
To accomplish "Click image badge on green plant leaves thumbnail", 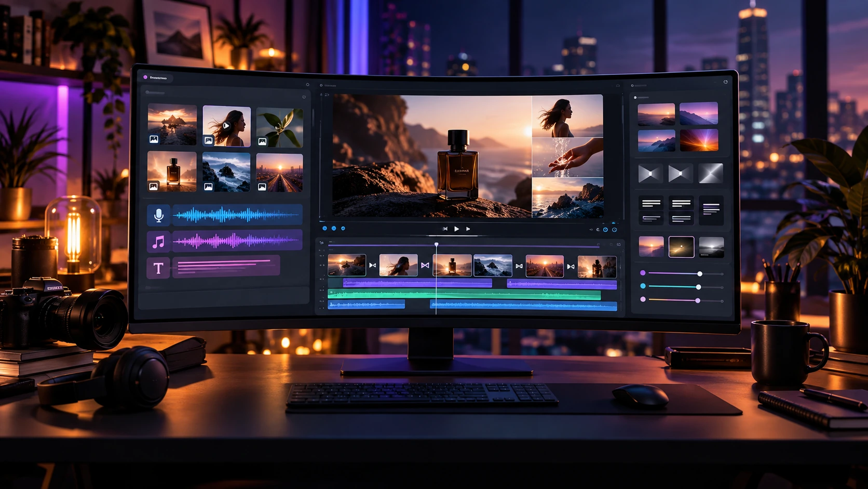I will (x=262, y=141).
